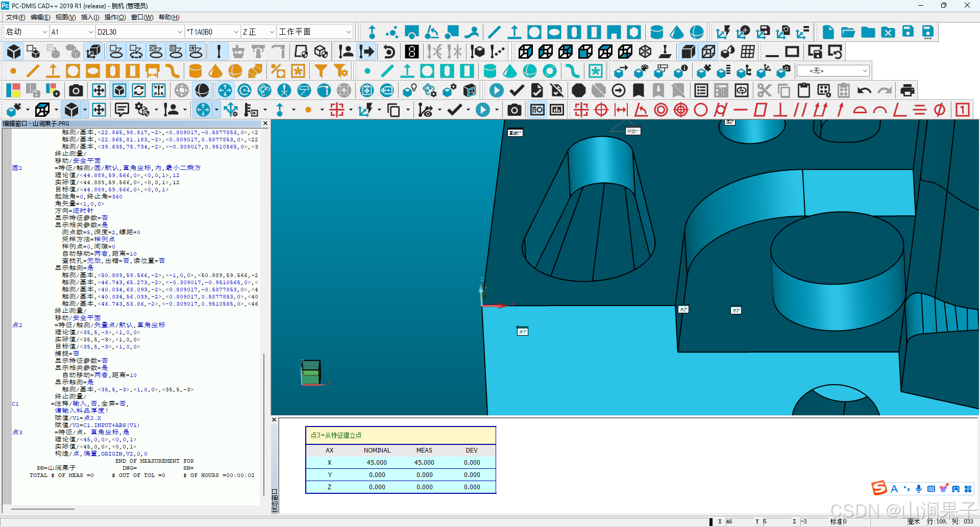Viewport: 980px width, 527px height.
Task: Toggle translate mode cube button
Action: point(93,52)
